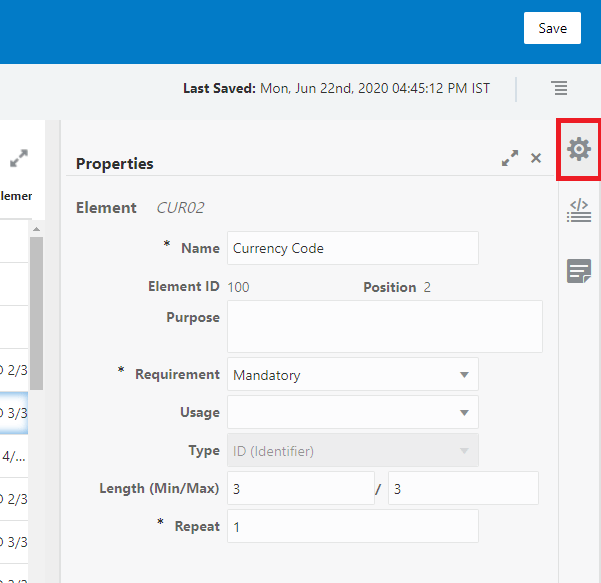Click the Element ID value 100
Screen dimensions: 601x583
238,287
